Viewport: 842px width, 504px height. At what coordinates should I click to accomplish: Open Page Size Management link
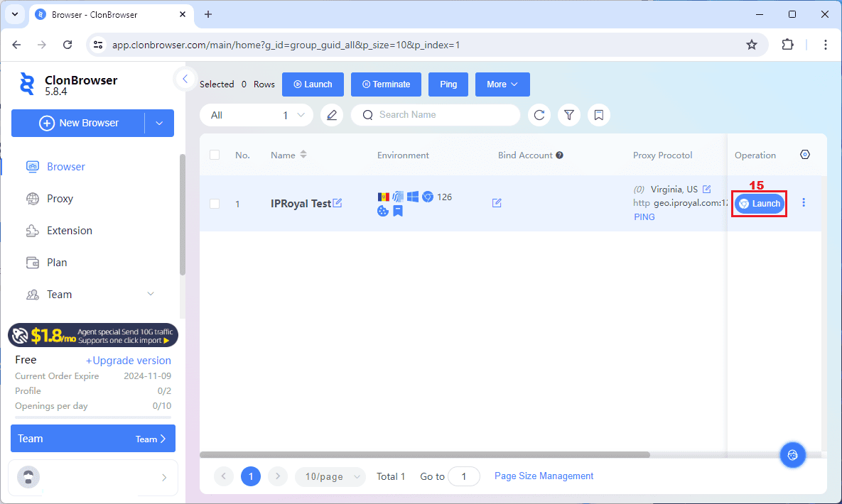tap(544, 476)
